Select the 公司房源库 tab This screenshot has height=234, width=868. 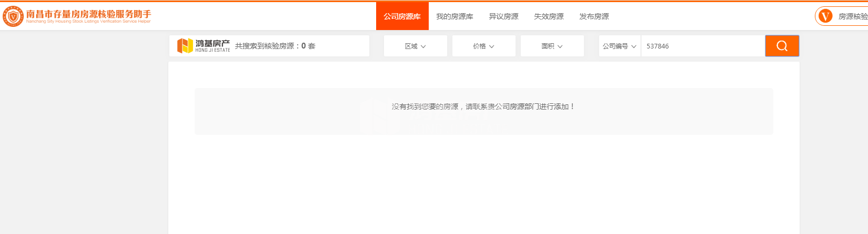pyautogui.click(x=402, y=16)
